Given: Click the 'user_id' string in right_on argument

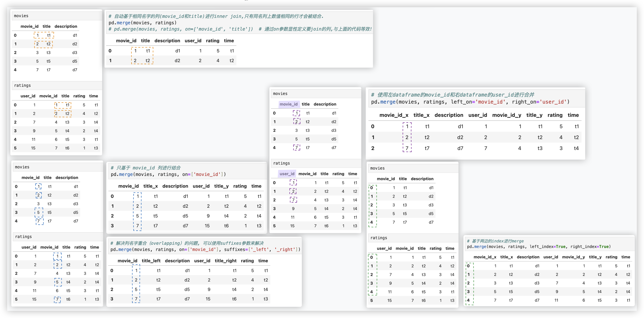Looking at the screenshot, I should (553, 102).
